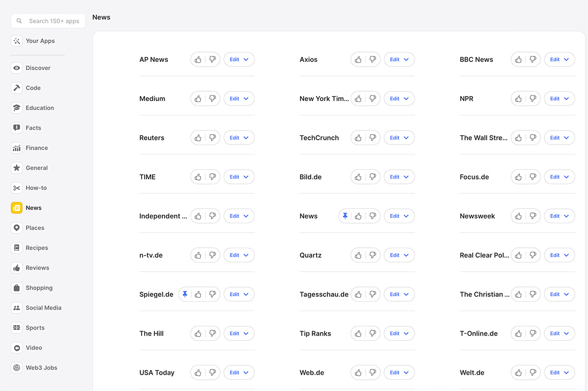Select the Places map pin icon
This screenshot has height=391, width=588.
[x=17, y=228]
